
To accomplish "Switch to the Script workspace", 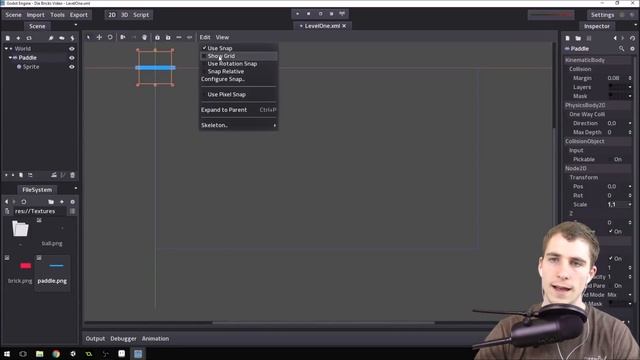I will 141,15.
